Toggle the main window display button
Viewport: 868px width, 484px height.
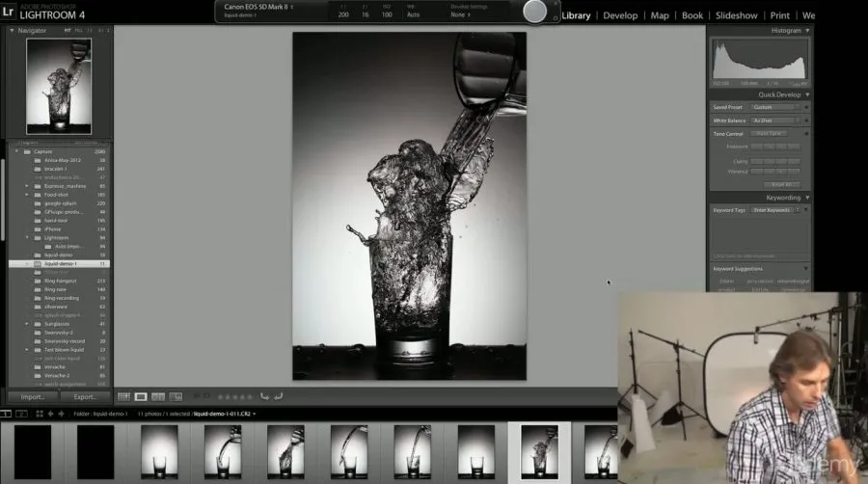coord(7,414)
